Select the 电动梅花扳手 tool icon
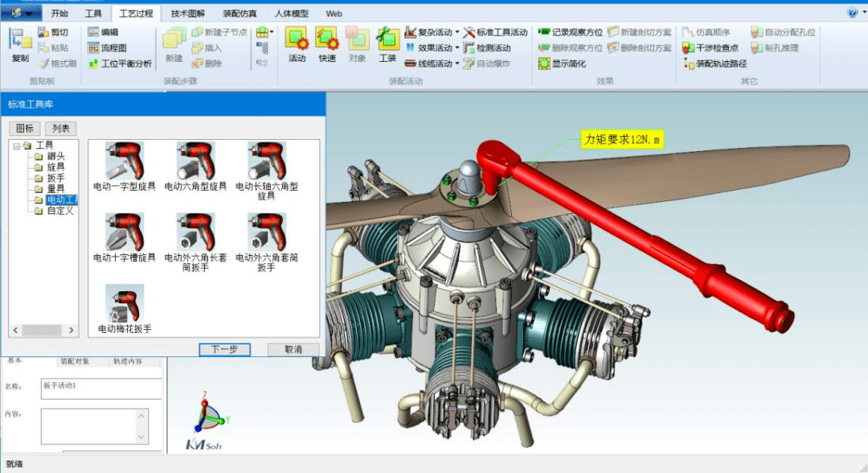This screenshot has height=473, width=868. pyautogui.click(x=125, y=309)
